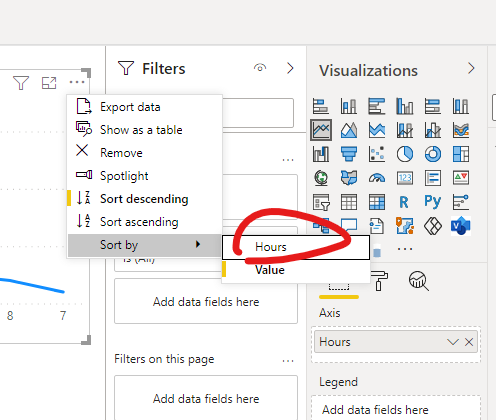Viewport: 496px width, 420px height.
Task: Select the ribbon chart visual
Action: click(x=461, y=130)
